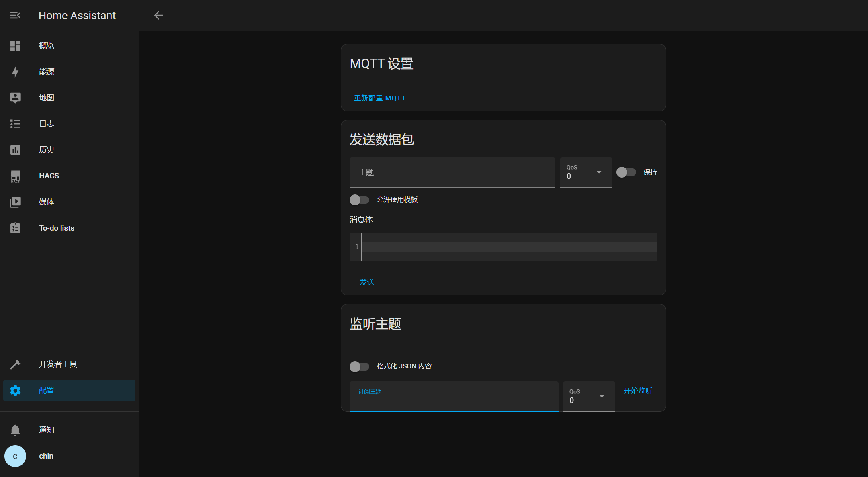This screenshot has width=868, height=477.
Task: Click 地图 label in sidebar
Action: [47, 98]
